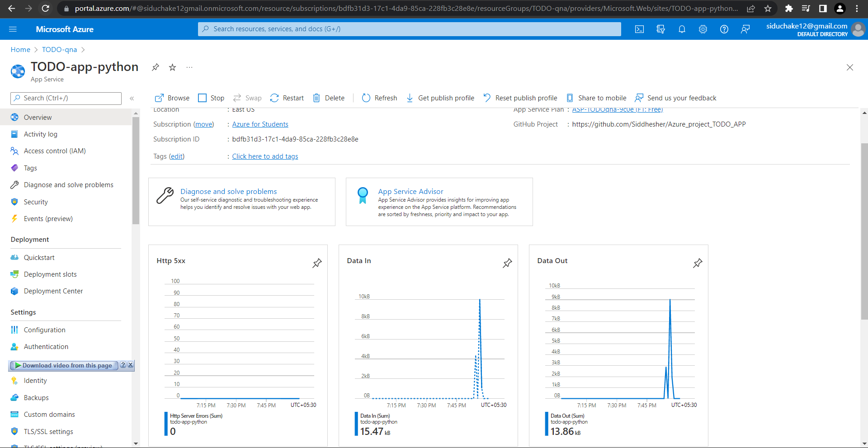Viewport: 868px width, 448px height.
Task: Open Cloud Shell from the top bar
Action: click(x=639, y=29)
